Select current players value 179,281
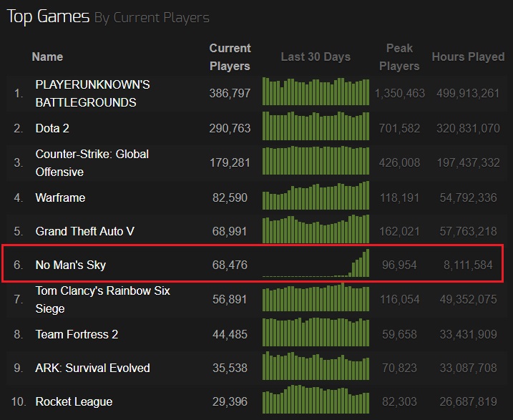The image size is (513, 420). (230, 163)
